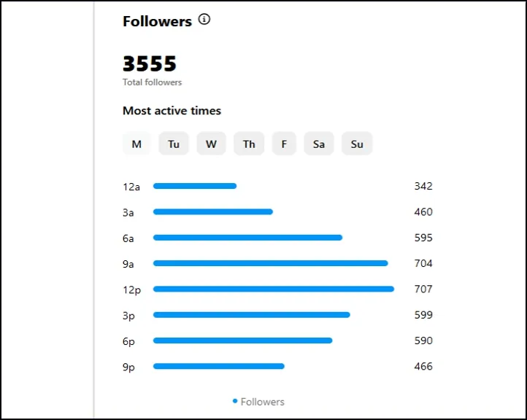Click the 12p activity bar
The height and width of the screenshot is (420, 527).
pyautogui.click(x=274, y=289)
